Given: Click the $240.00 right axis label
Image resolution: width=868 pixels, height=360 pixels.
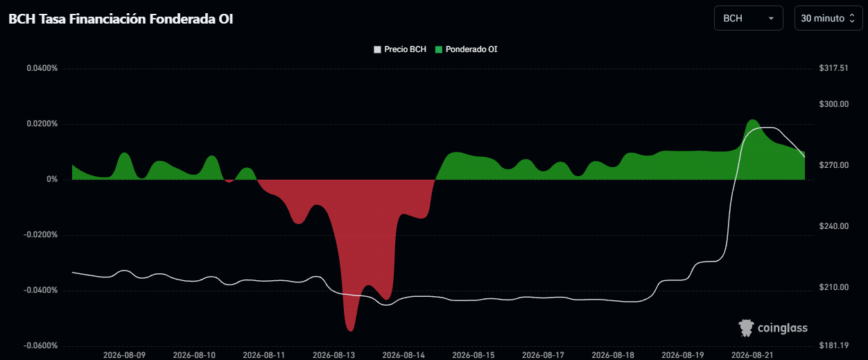Looking at the screenshot, I should (833, 226).
